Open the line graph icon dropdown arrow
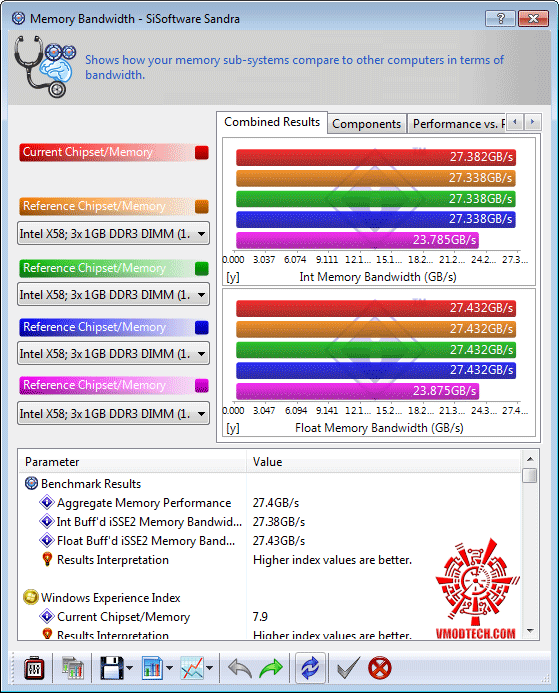 point(209,668)
